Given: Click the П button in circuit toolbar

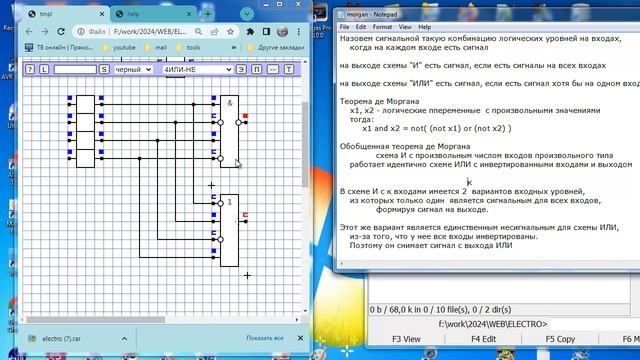Looking at the screenshot, I should (x=256, y=69).
